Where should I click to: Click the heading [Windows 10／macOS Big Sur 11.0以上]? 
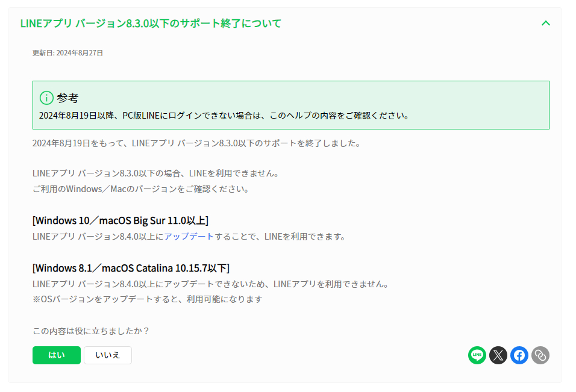coord(121,220)
